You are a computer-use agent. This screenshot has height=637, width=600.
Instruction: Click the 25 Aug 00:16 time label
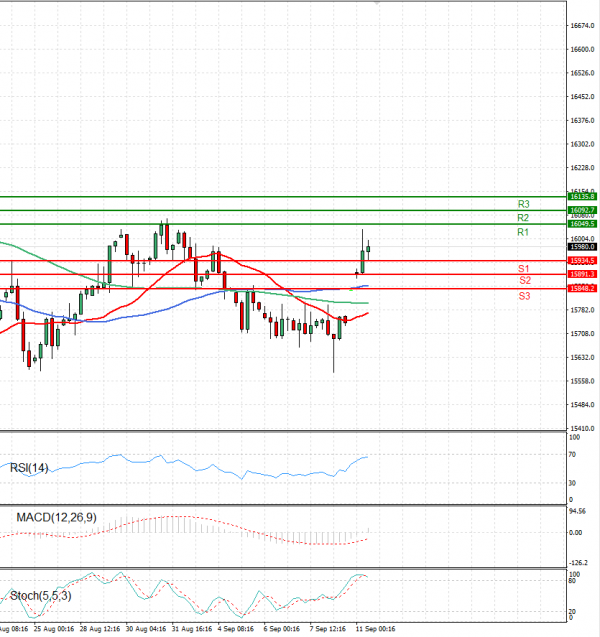54,629
